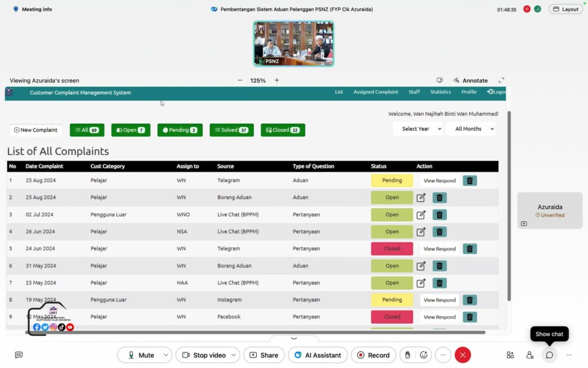Open the AI Assistant
This screenshot has width=588, height=368.
pos(318,355)
